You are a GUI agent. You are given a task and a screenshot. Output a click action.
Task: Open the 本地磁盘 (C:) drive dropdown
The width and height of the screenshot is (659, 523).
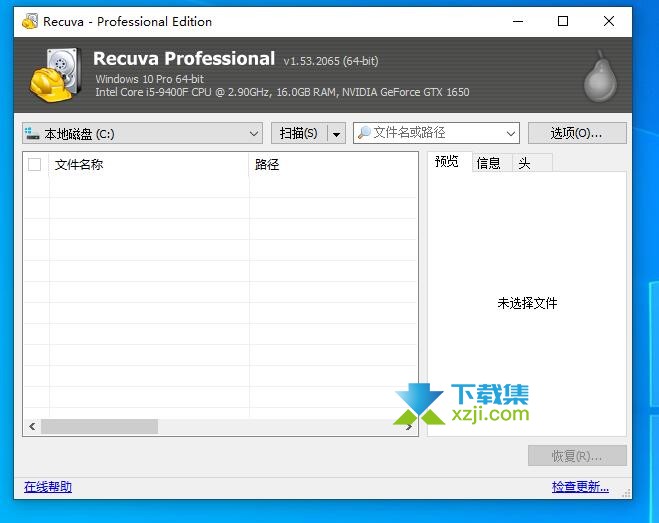tap(142, 133)
